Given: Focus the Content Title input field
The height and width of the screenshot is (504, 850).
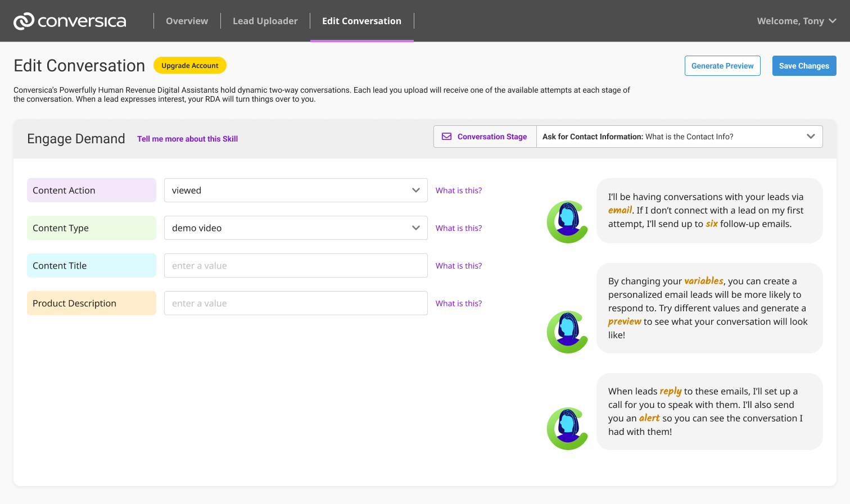Looking at the screenshot, I should (x=296, y=266).
